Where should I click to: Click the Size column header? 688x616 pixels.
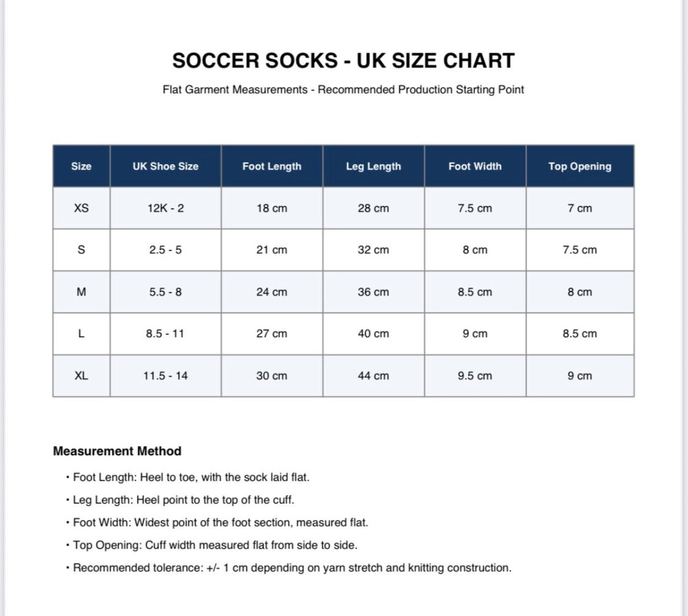(82, 166)
